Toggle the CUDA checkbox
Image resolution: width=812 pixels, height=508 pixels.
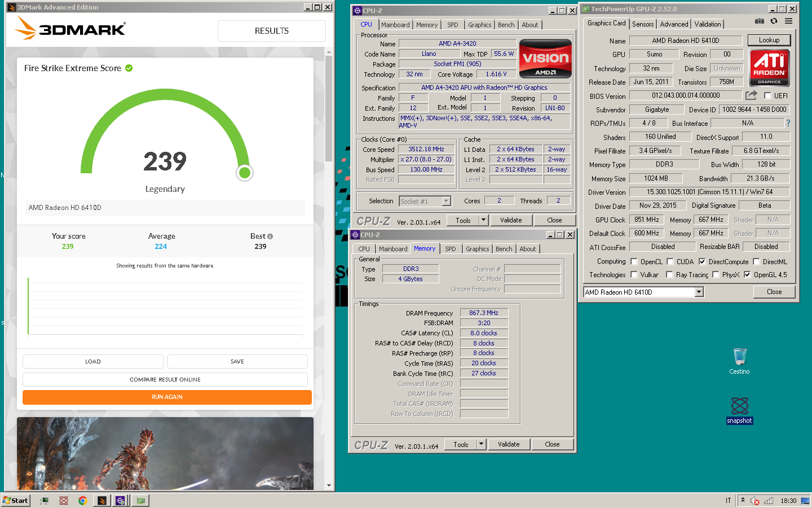click(670, 262)
